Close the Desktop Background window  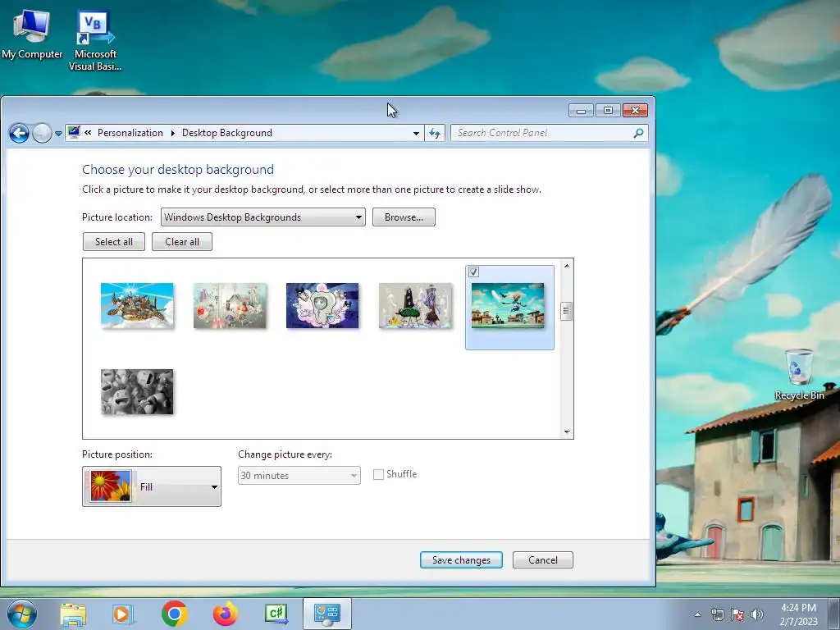(x=636, y=111)
